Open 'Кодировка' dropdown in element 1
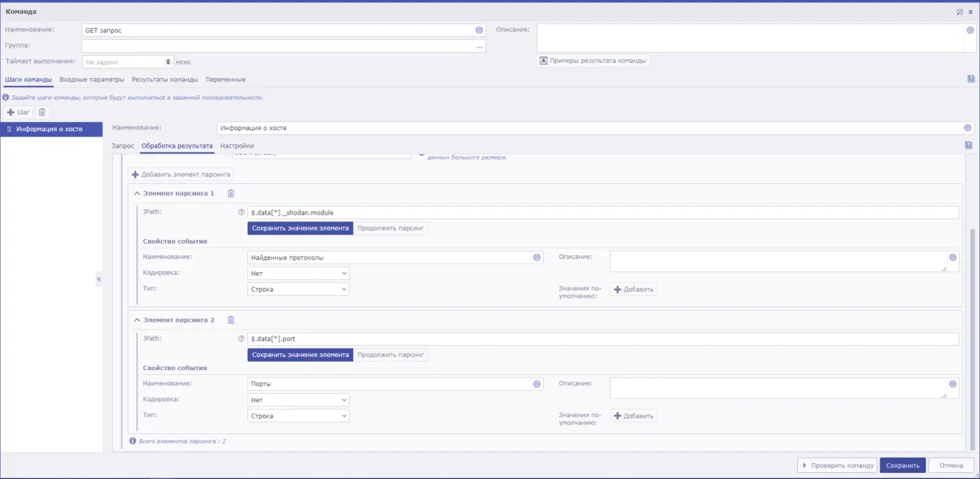This screenshot has height=479, width=980. tap(299, 273)
